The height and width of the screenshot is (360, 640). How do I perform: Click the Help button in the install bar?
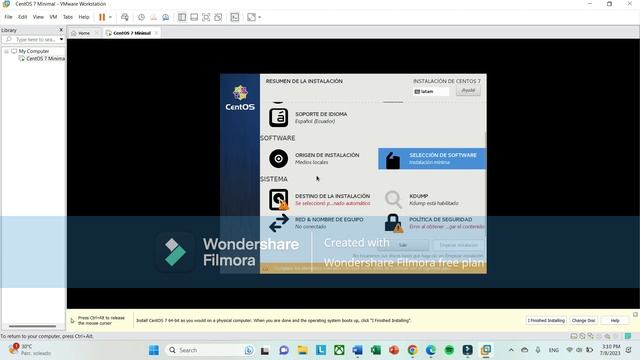point(615,321)
